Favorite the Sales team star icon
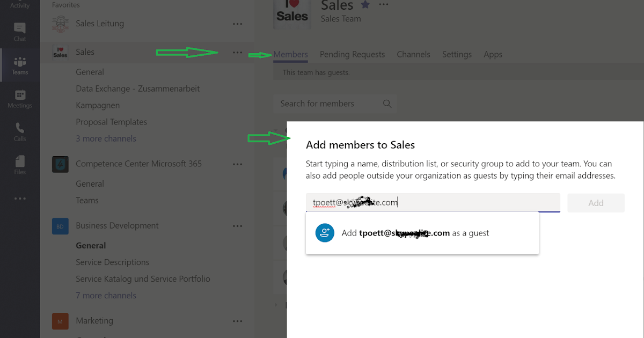 [x=365, y=5]
